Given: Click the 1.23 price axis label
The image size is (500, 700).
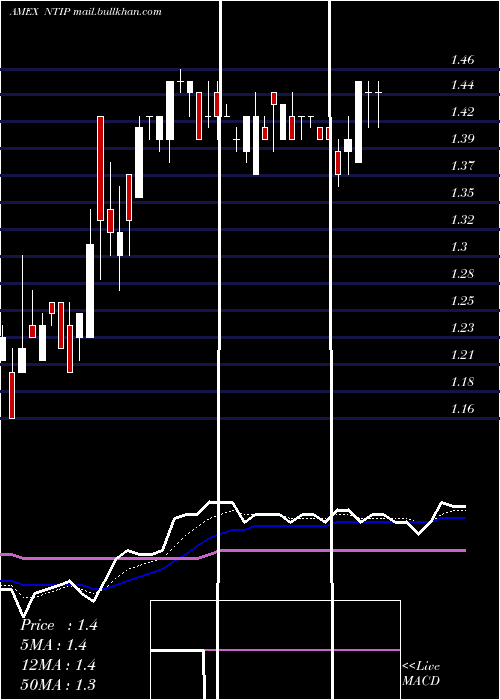Looking at the screenshot, I should click(x=462, y=328).
